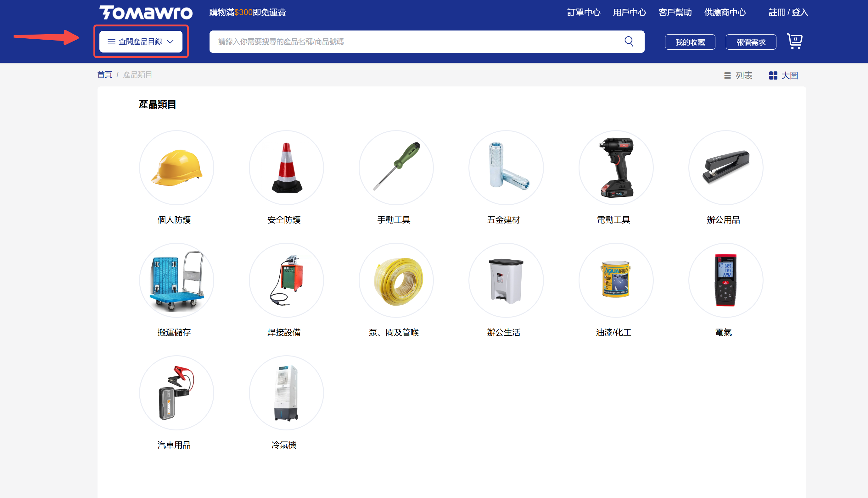Open the 個人防護 hard hat category
This screenshot has width=868, height=498.
click(x=176, y=168)
